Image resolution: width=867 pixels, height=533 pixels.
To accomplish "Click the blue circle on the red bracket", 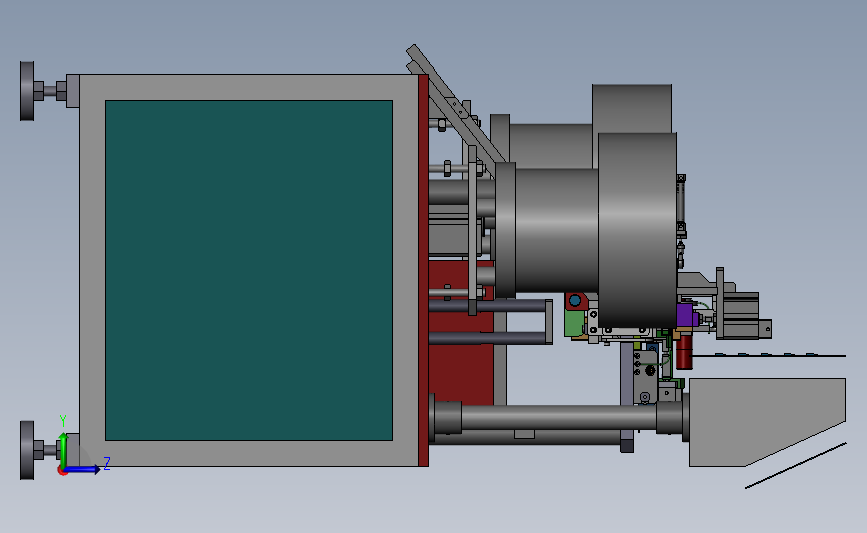I will pos(575,300).
